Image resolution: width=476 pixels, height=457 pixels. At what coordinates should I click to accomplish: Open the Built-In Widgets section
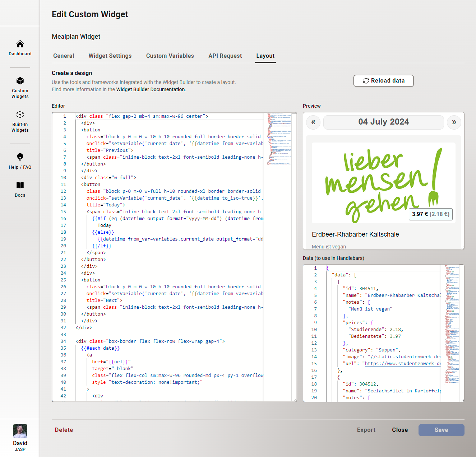20,121
